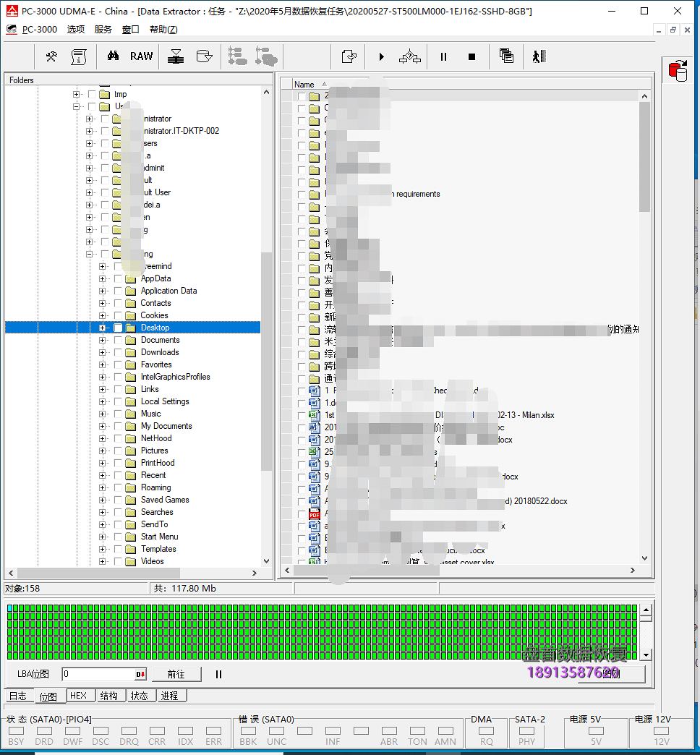Tick the Pictures folder checkbox
This screenshot has height=755, width=700.
[x=118, y=451]
